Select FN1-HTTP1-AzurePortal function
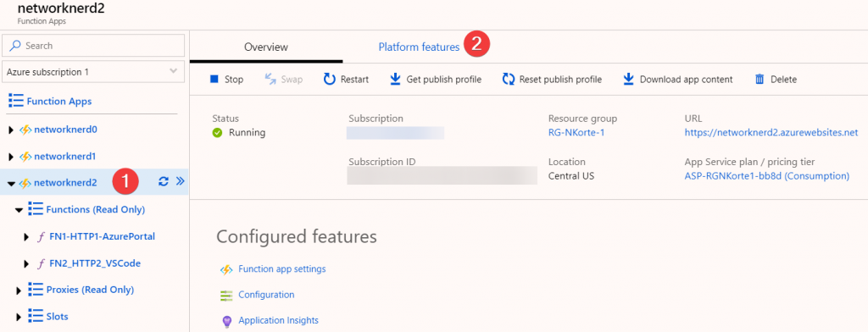 (103, 236)
